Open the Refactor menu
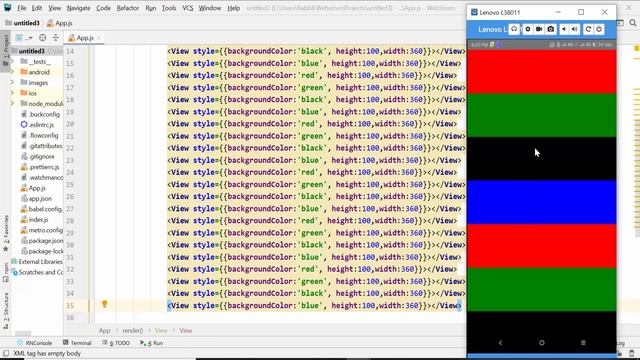 click(128, 8)
